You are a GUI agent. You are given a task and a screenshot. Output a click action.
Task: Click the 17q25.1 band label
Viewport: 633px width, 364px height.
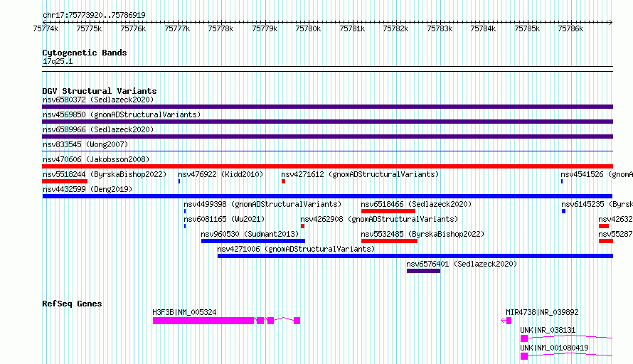click(x=58, y=61)
